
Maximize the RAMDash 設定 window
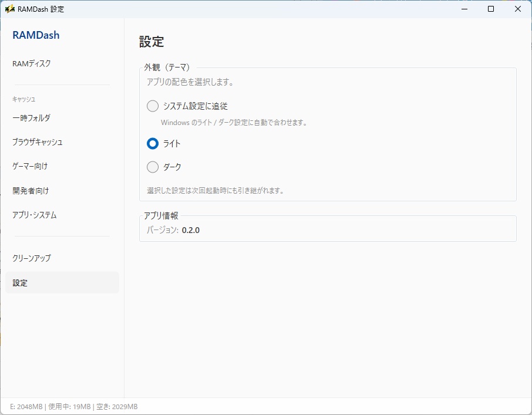point(491,9)
